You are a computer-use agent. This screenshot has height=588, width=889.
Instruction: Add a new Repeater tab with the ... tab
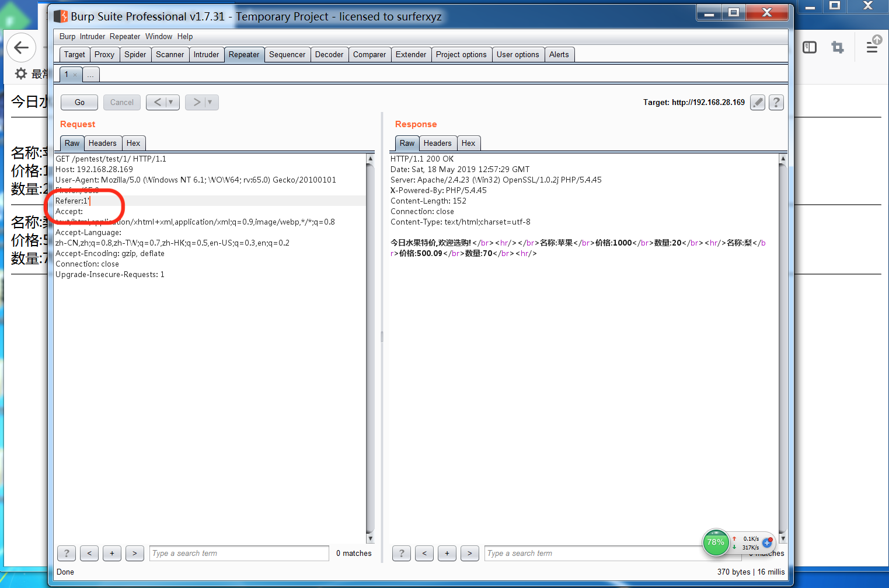[x=91, y=75]
